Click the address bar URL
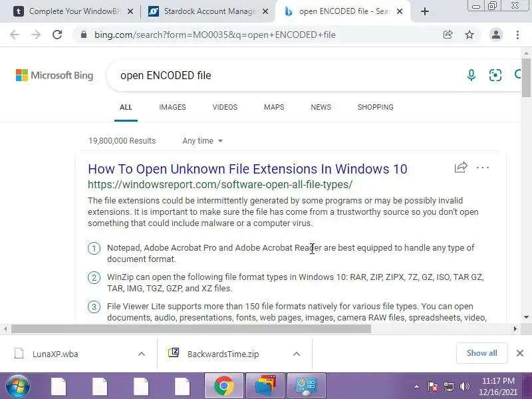Screen dimensions: 532x399 tap(215, 35)
